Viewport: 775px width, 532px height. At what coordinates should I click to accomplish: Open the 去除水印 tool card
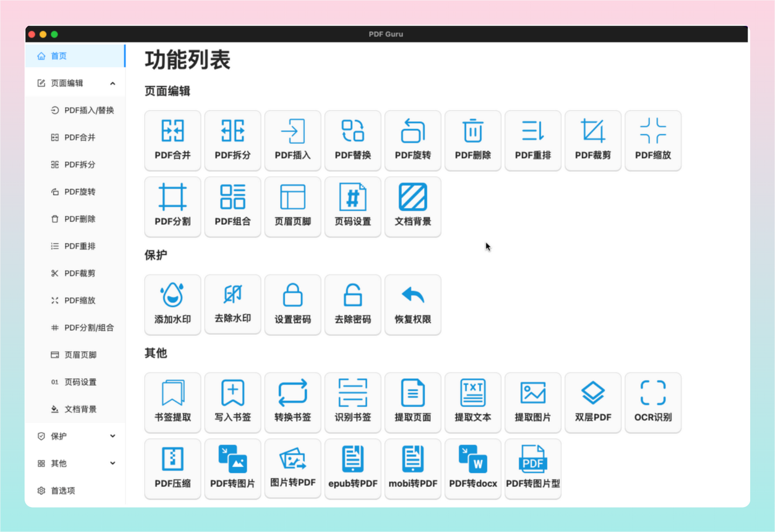point(233,305)
